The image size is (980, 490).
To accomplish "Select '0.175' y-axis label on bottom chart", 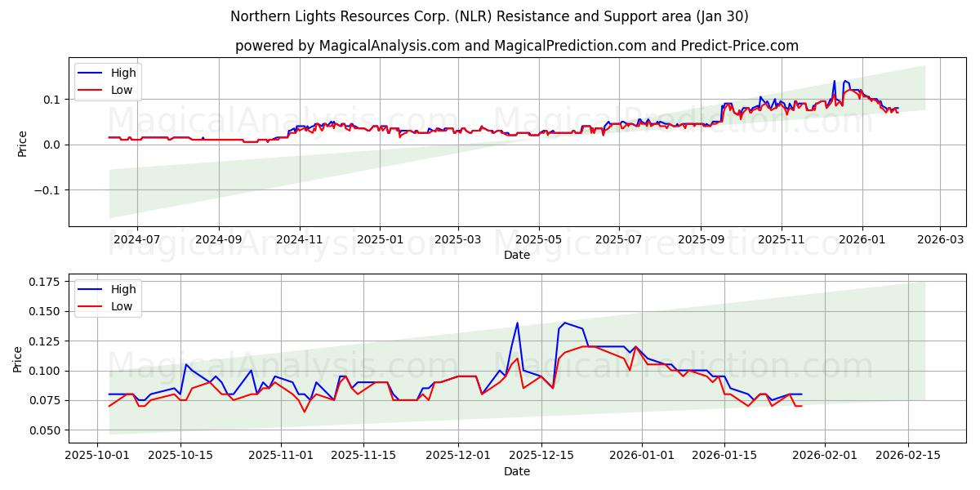I will click(47, 282).
